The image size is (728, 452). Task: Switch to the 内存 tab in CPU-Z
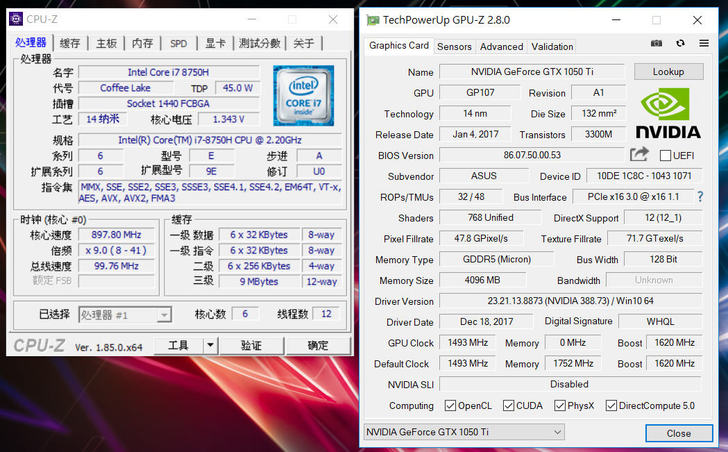click(x=143, y=43)
